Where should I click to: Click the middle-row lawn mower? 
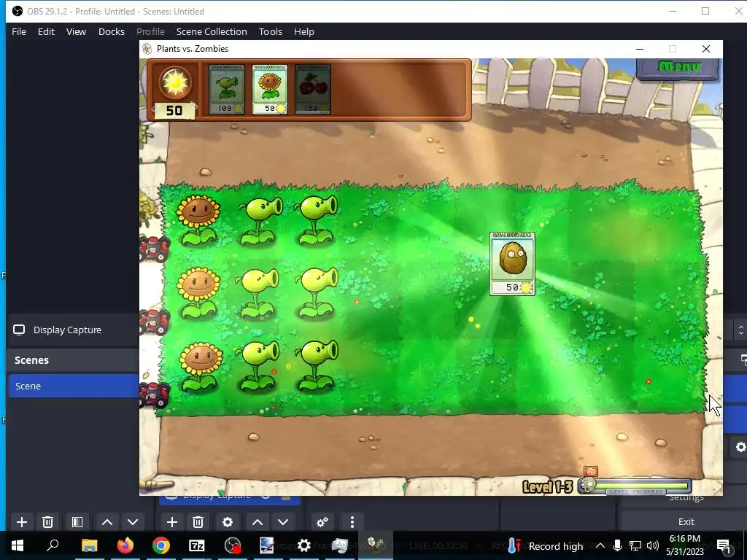point(155,322)
